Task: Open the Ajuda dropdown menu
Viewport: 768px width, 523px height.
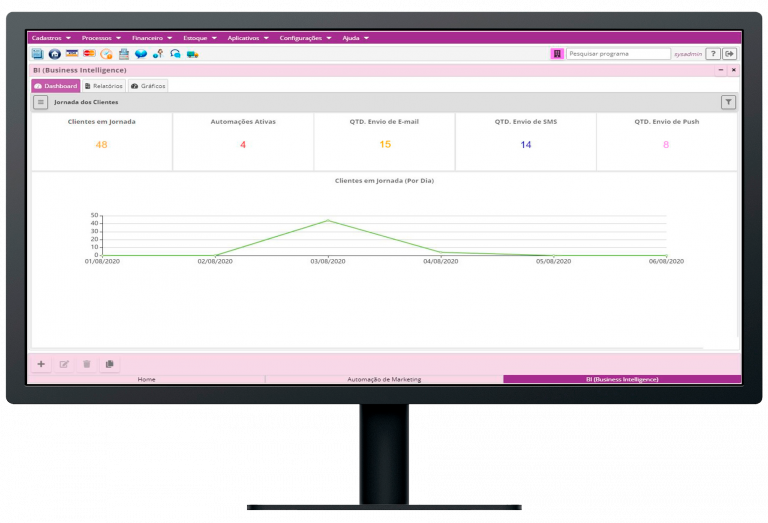Action: 356,38
